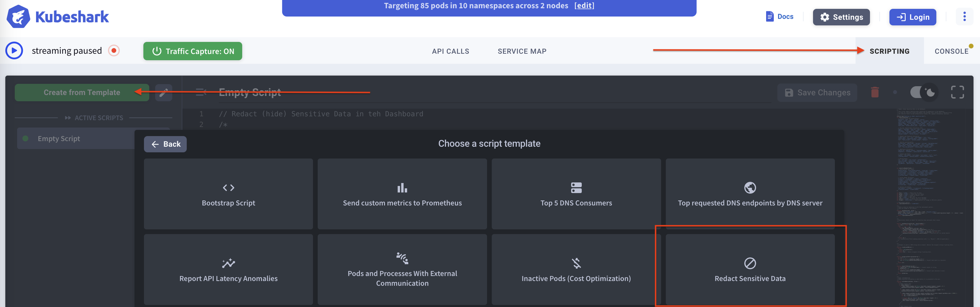
Task: Open the Docs link
Action: [x=779, y=17]
